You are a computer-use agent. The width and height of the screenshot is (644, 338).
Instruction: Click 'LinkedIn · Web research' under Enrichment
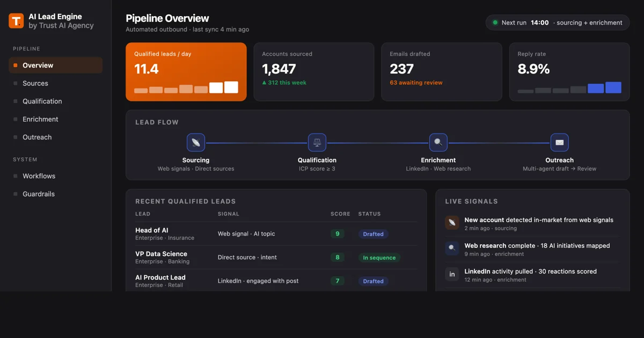point(438,169)
